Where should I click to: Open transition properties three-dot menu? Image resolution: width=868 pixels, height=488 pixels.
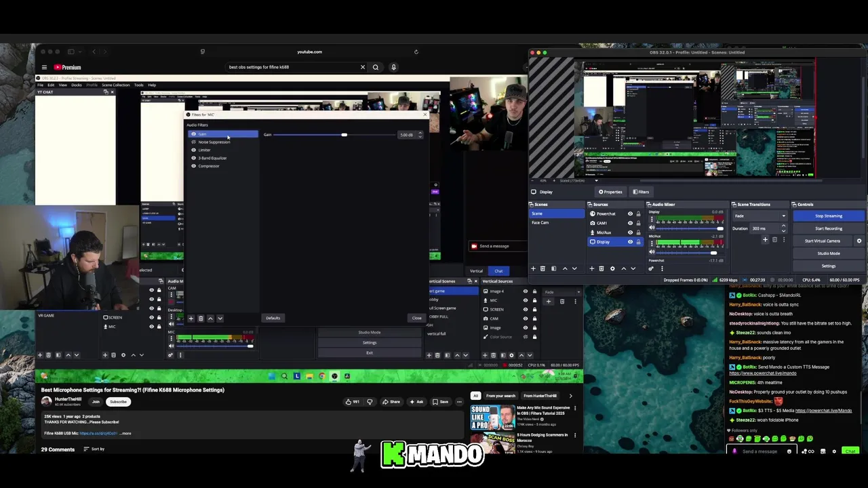tap(784, 239)
